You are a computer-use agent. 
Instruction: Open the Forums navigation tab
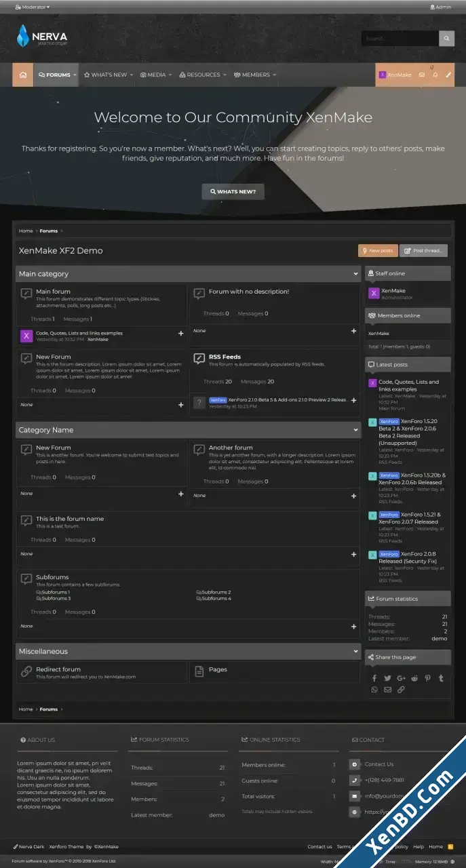54,75
